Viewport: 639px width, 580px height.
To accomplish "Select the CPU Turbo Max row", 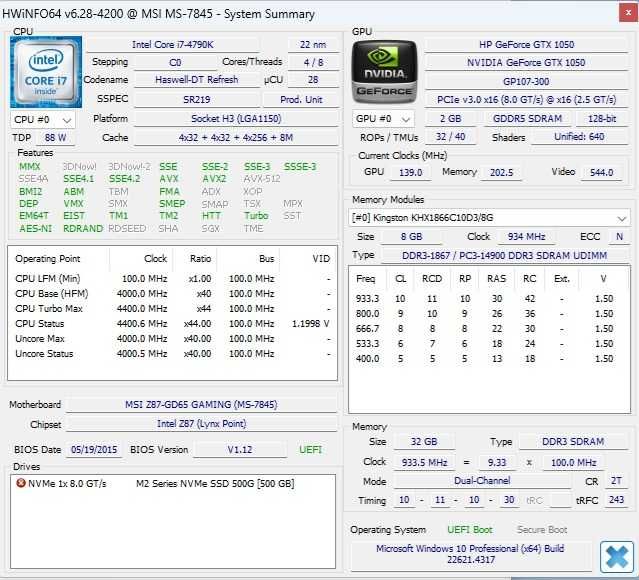I will [x=172, y=309].
